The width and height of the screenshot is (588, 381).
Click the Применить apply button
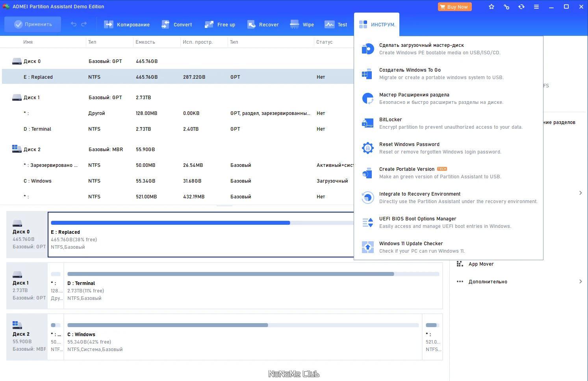point(33,24)
